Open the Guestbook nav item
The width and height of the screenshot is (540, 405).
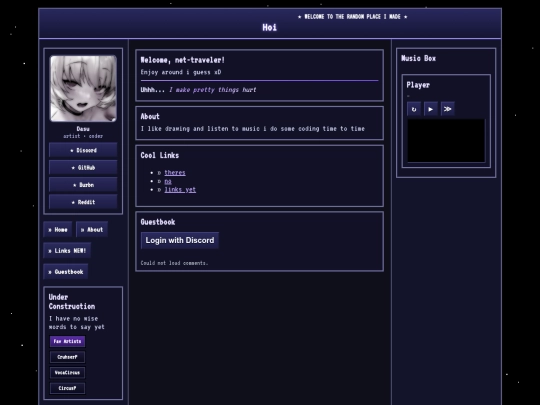coord(66,272)
